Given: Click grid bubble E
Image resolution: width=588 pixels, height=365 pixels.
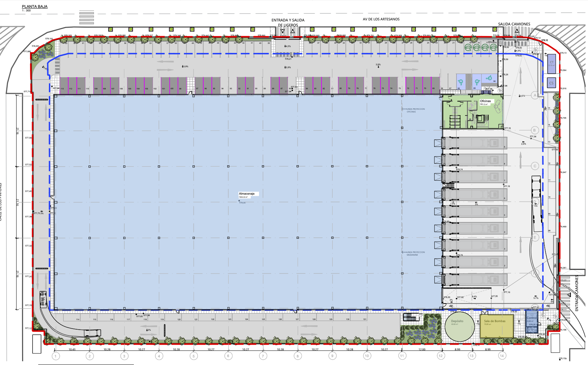Looking at the screenshot, I should (535, 238).
